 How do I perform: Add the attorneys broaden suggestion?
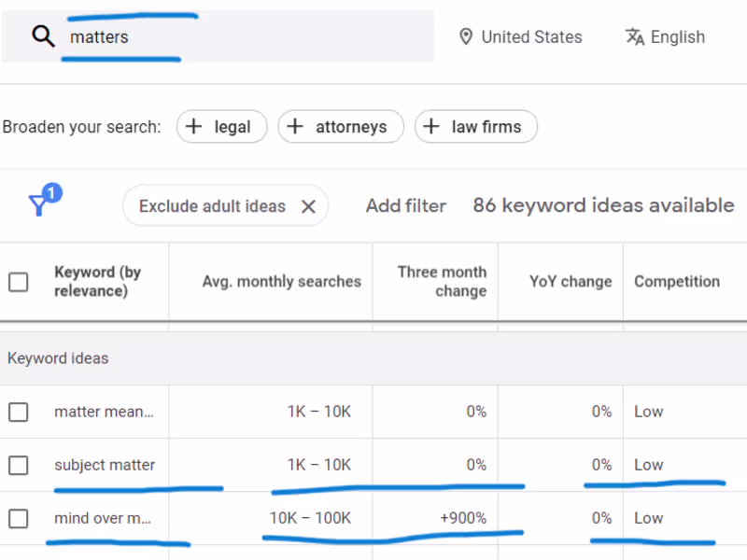pyautogui.click(x=350, y=127)
